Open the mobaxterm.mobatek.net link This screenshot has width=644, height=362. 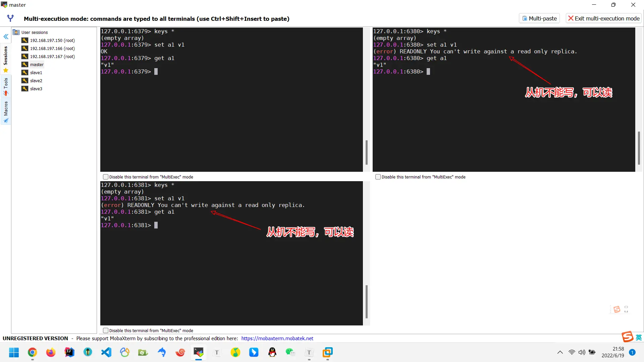[277, 338]
